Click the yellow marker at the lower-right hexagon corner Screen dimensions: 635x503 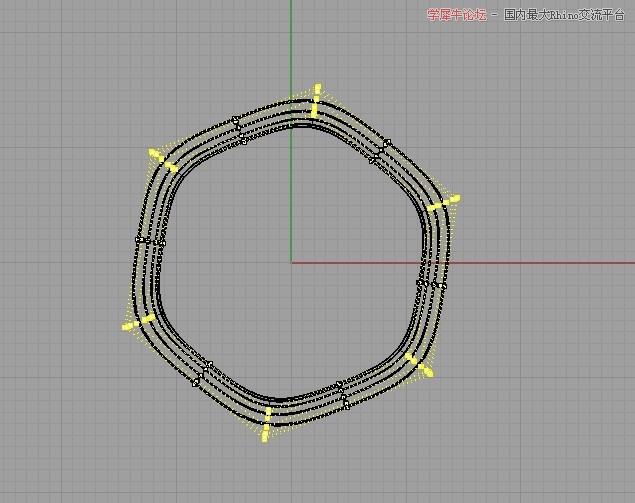pyautogui.click(x=419, y=364)
